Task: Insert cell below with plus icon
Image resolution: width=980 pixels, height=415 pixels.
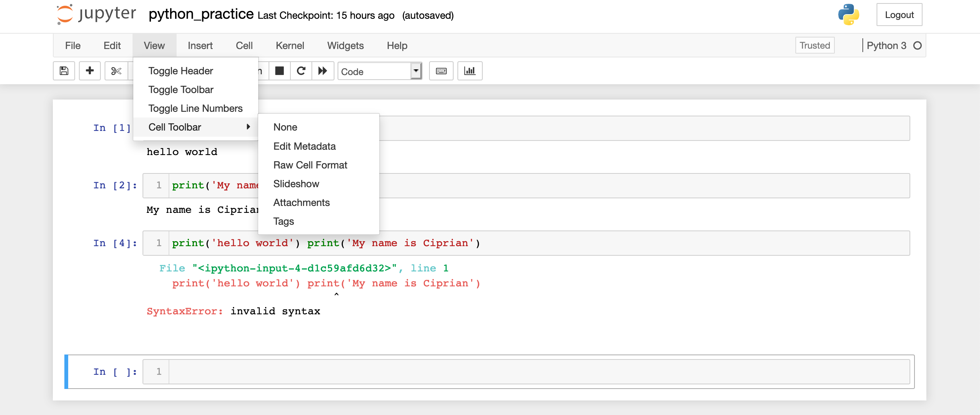Action: pos(90,71)
